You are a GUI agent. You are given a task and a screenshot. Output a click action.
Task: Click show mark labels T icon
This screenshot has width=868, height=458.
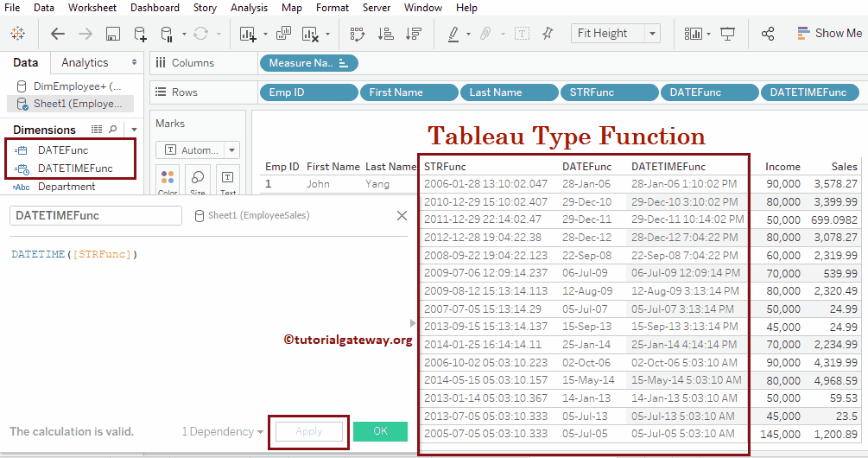point(522,35)
